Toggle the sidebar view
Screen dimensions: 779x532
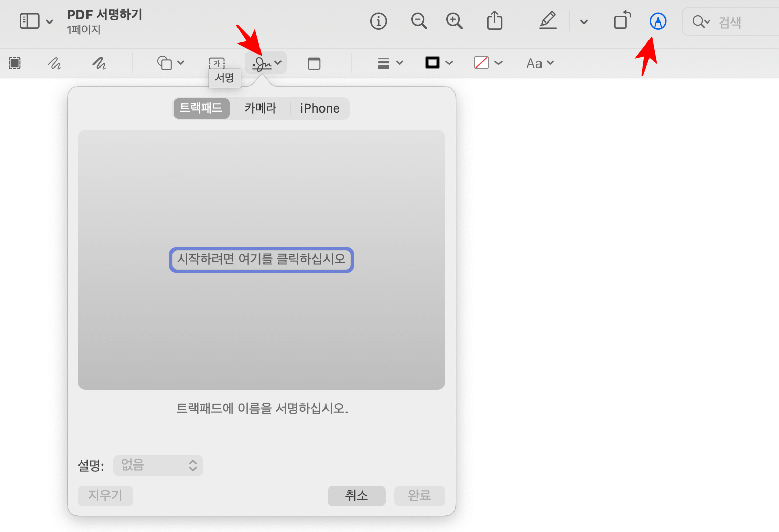click(29, 21)
